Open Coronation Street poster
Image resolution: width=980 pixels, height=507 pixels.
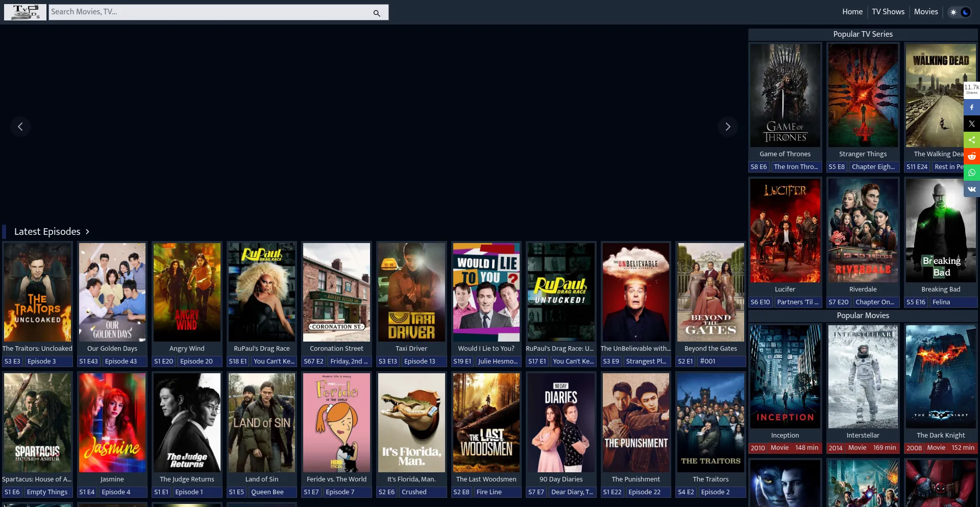pos(336,292)
